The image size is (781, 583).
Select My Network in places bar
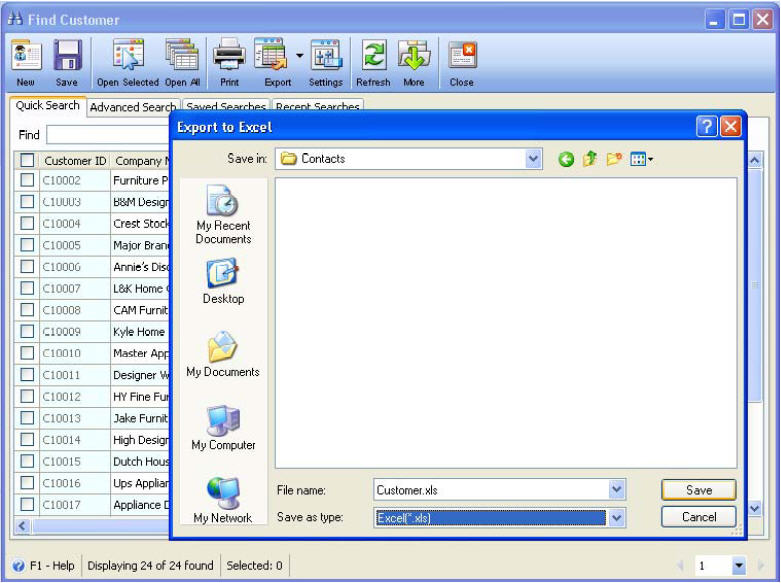(223, 500)
